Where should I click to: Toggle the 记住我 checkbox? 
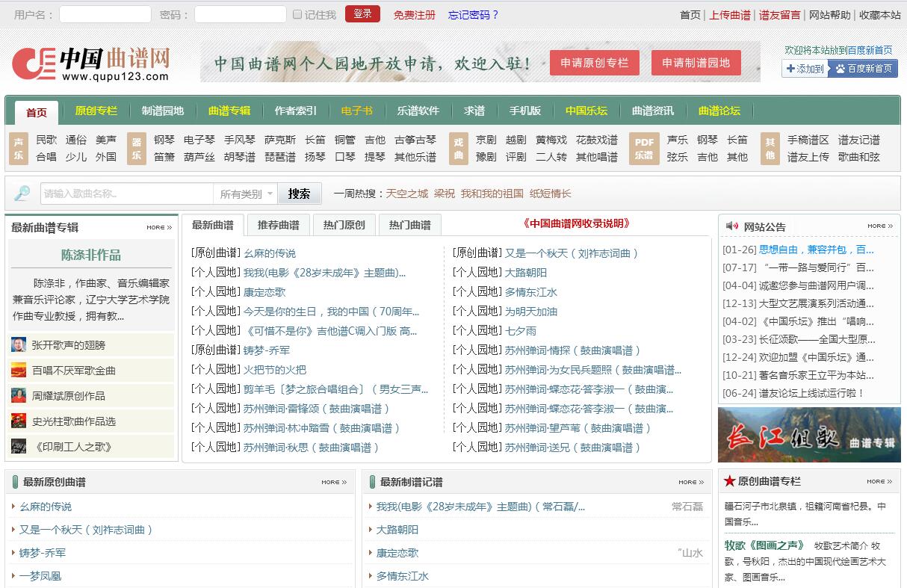[x=297, y=14]
